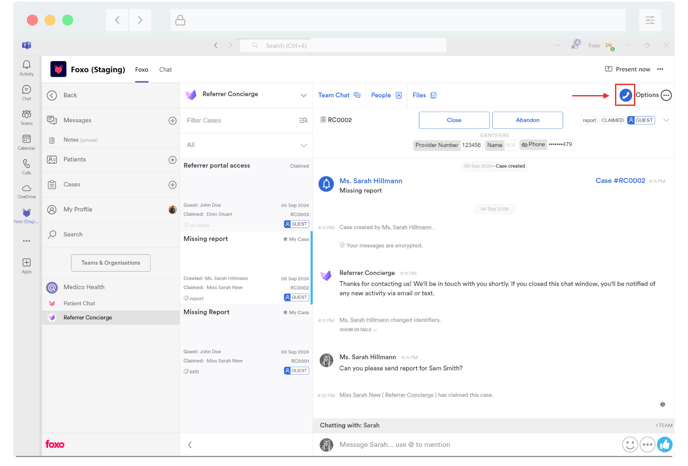
Task: Open Ms. Sarah Hillmann name link
Action: tap(371, 181)
